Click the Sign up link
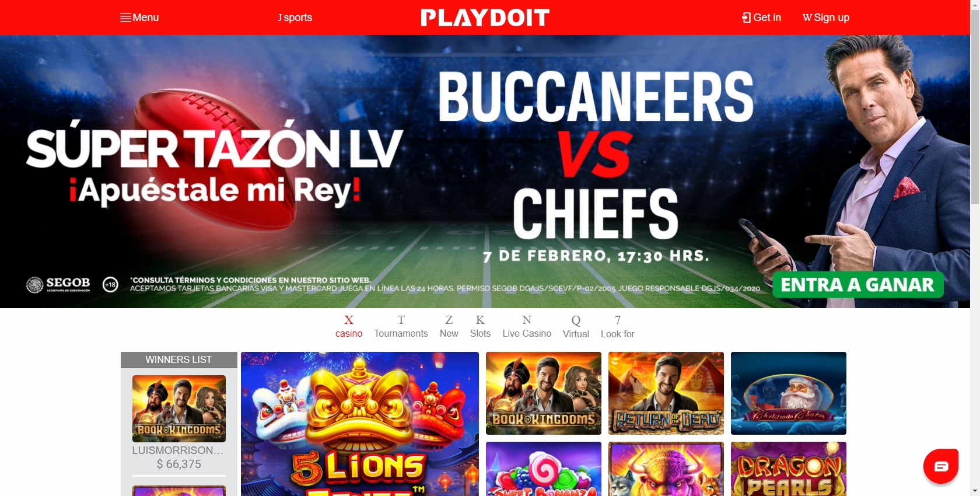This screenshot has height=496, width=980. click(x=826, y=18)
